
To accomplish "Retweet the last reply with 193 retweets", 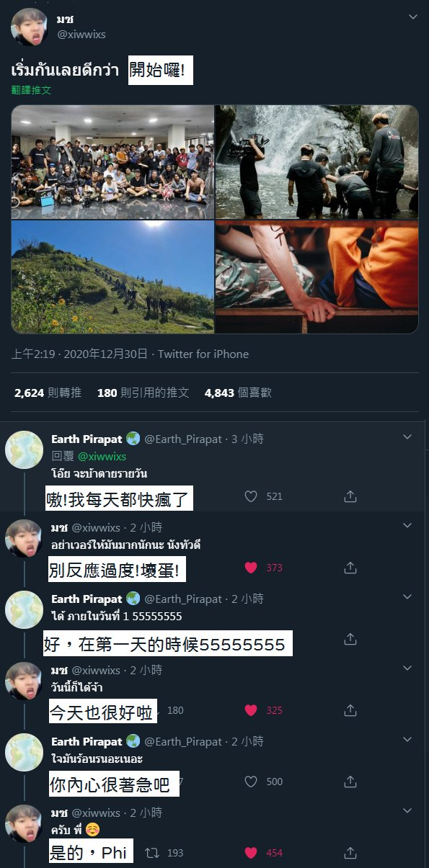I will click(152, 853).
